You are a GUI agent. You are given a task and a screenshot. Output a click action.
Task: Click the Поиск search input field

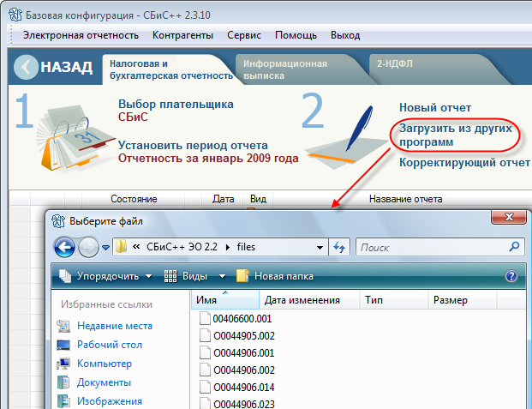pos(431,247)
